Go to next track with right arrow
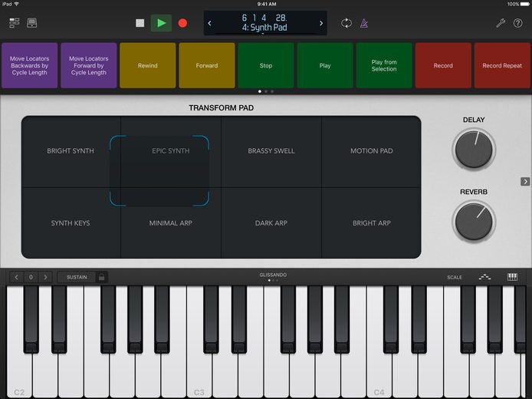 [x=321, y=23]
